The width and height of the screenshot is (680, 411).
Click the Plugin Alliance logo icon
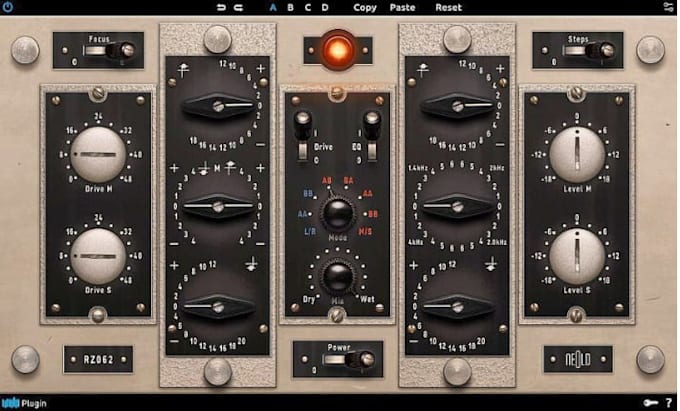point(10,403)
